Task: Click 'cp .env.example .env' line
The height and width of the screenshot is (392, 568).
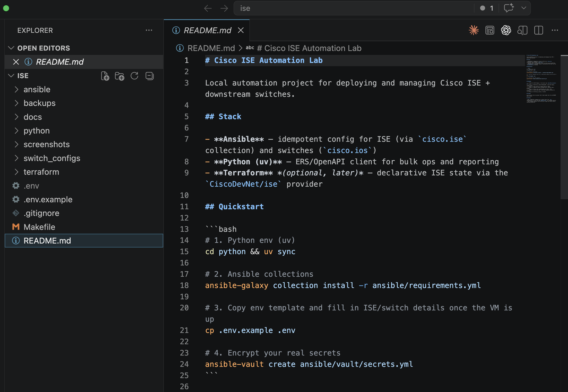Action: [250, 330]
